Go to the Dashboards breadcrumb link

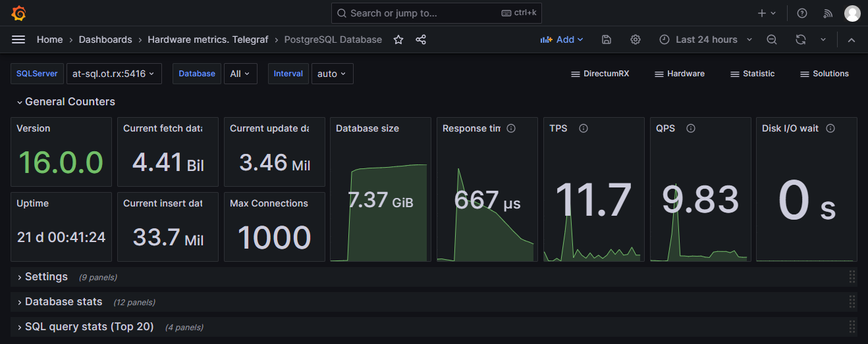105,39
